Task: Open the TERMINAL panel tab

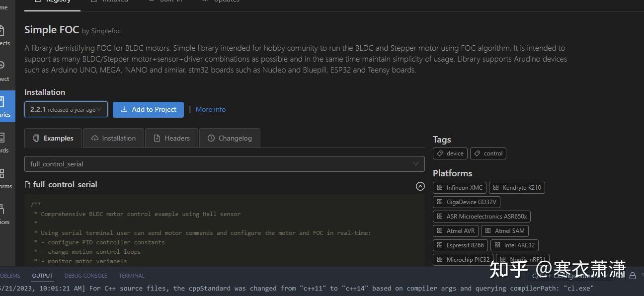Action: pos(132,276)
